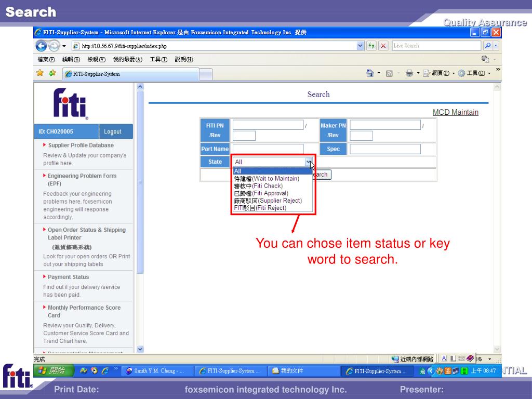Open the search provider dropdown arrow
The image size is (532, 399).
point(496,46)
